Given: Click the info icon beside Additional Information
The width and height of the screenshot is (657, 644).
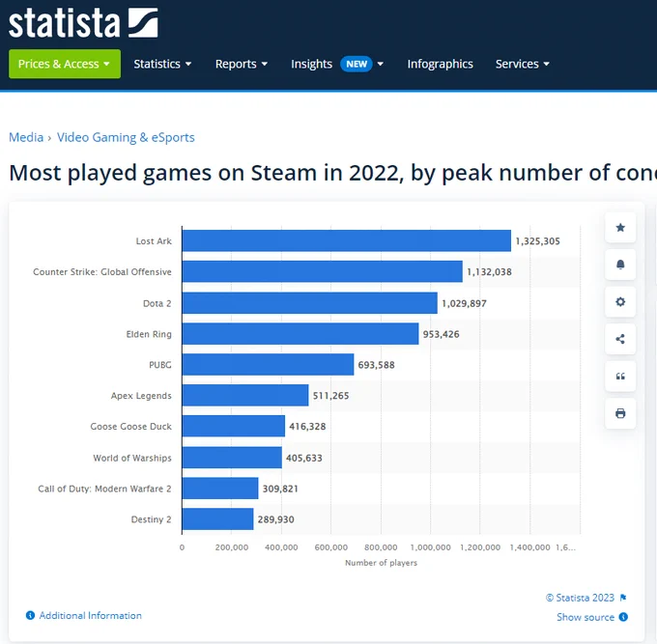Looking at the screenshot, I should point(30,615).
